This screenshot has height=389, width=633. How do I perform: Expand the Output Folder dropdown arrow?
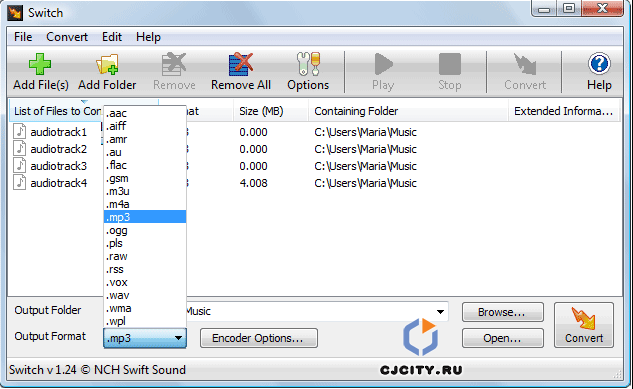(x=440, y=312)
